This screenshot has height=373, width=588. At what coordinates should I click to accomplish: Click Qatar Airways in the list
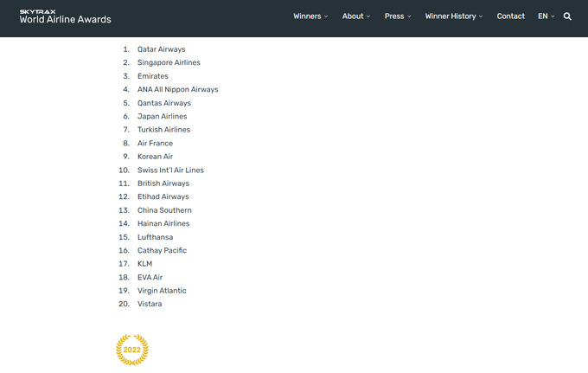tap(161, 49)
